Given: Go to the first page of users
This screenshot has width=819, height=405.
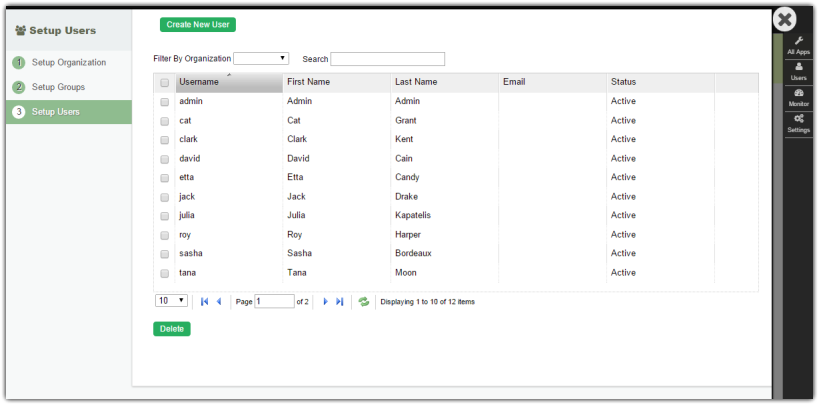Looking at the screenshot, I should pyautogui.click(x=205, y=301).
